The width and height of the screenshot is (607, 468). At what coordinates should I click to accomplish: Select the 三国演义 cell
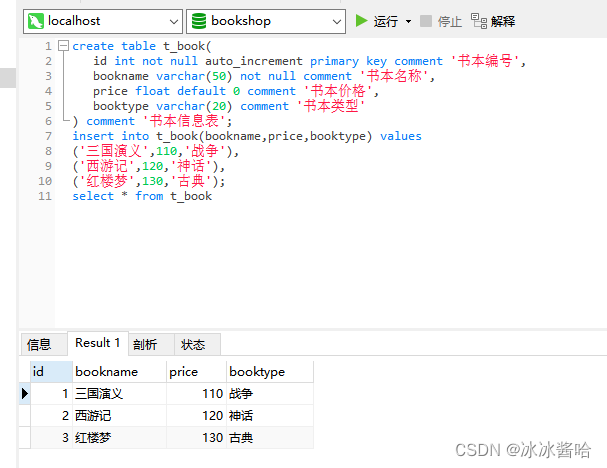click(119, 394)
